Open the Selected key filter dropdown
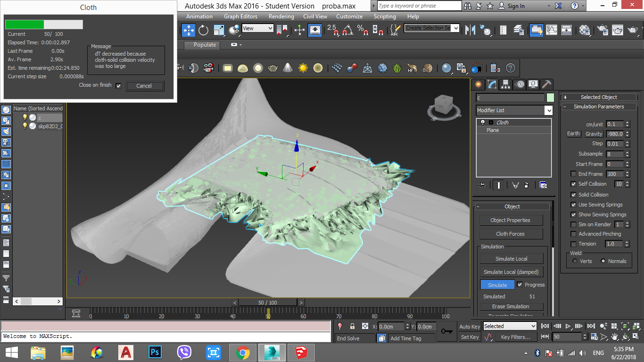This screenshot has height=362, width=644. [510, 326]
